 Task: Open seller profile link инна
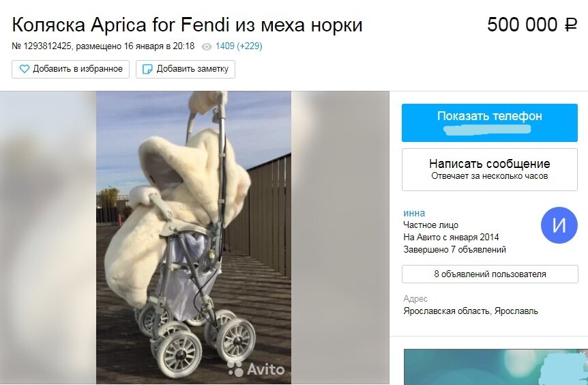[x=414, y=213]
